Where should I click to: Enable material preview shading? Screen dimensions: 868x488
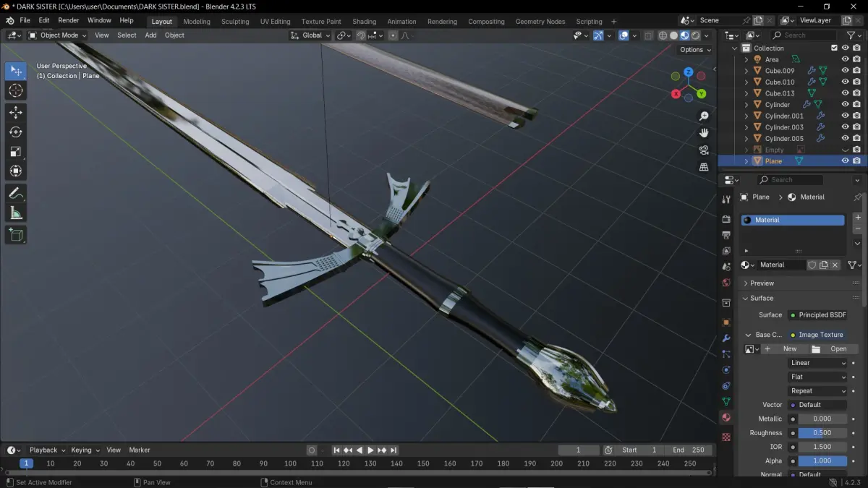(x=684, y=35)
